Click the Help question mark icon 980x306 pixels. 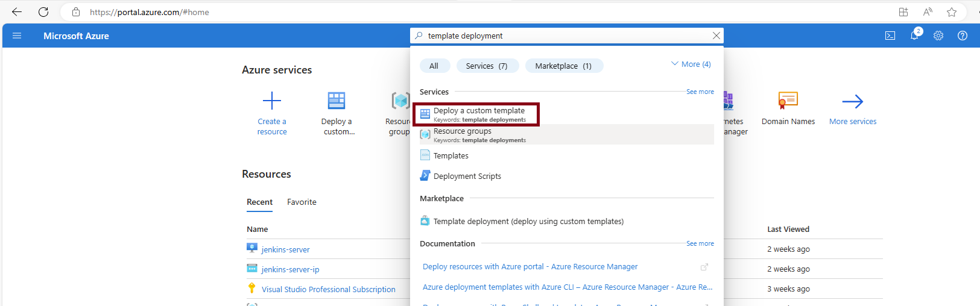[963, 36]
